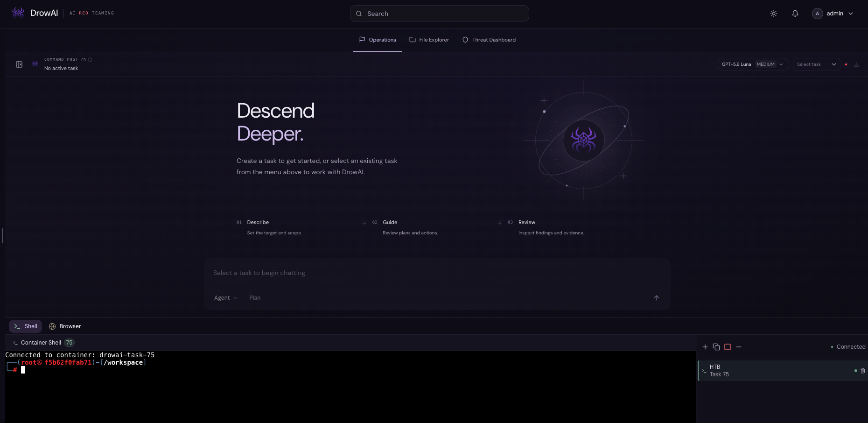Viewport: 868px width, 423px height.
Task: Click the minimize minus icon in terminal panel
Action: 739,347
